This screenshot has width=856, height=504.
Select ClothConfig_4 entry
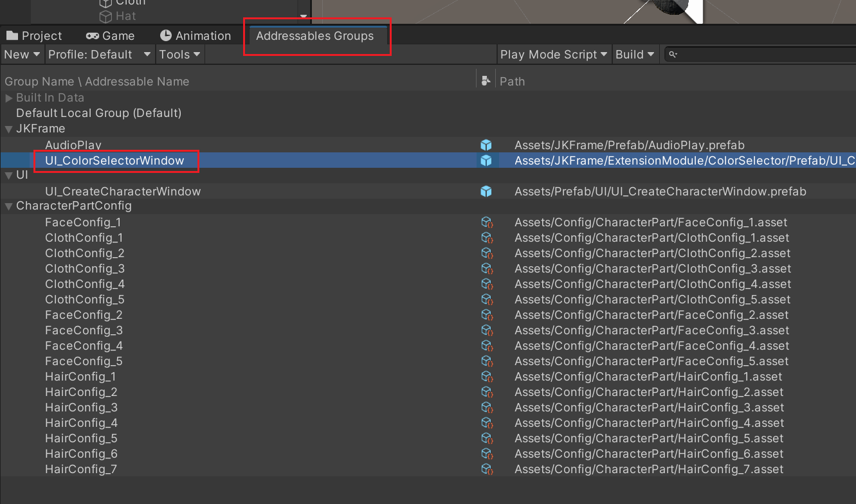[85, 284]
